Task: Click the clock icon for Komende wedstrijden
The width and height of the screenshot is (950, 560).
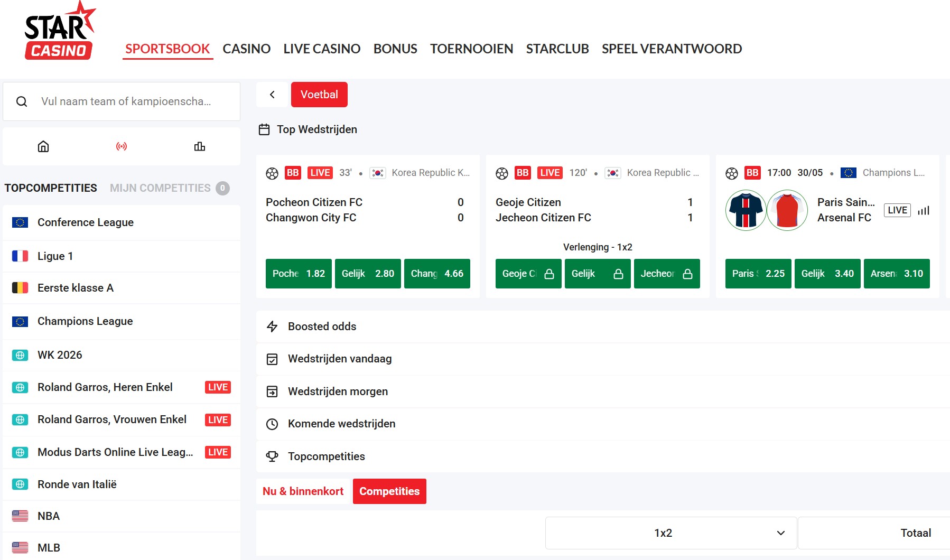Action: pyautogui.click(x=272, y=424)
